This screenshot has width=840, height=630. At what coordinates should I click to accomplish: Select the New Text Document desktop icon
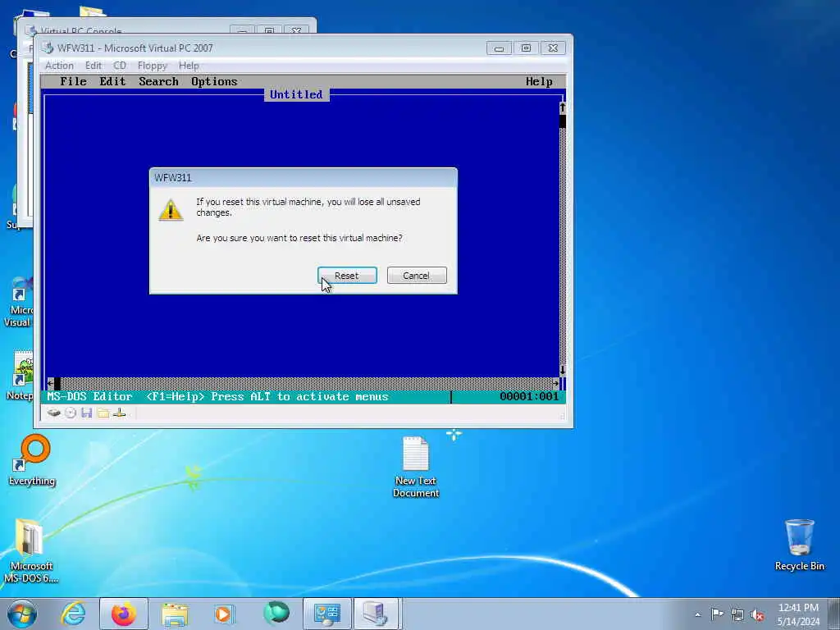(x=416, y=467)
